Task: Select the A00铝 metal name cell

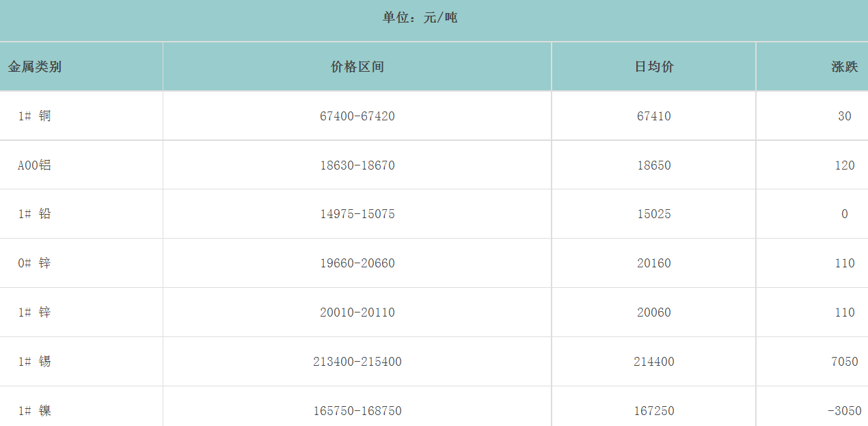Action: click(34, 165)
